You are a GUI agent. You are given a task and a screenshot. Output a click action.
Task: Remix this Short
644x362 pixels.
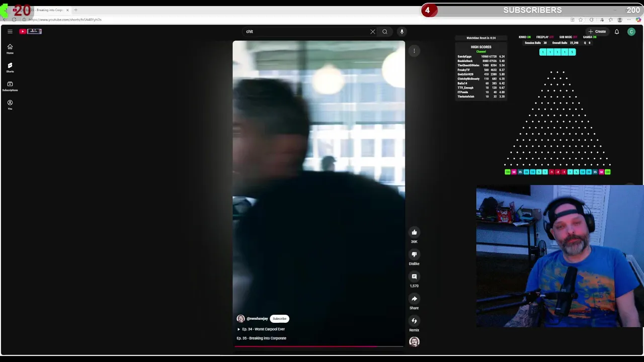(x=414, y=321)
